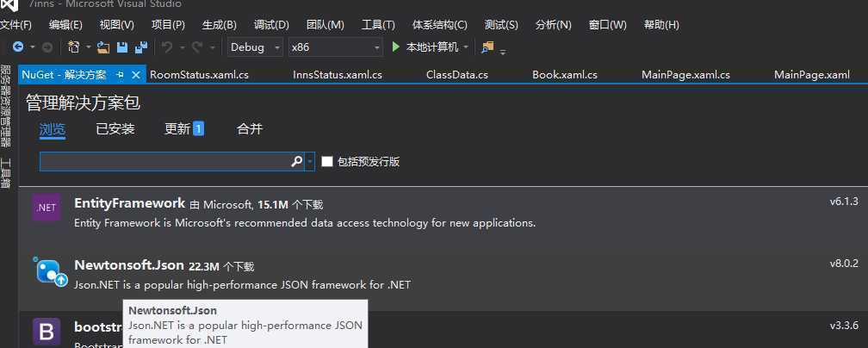Click the Save icon in toolbar
The width and height of the screenshot is (868, 348).
coord(122,47)
